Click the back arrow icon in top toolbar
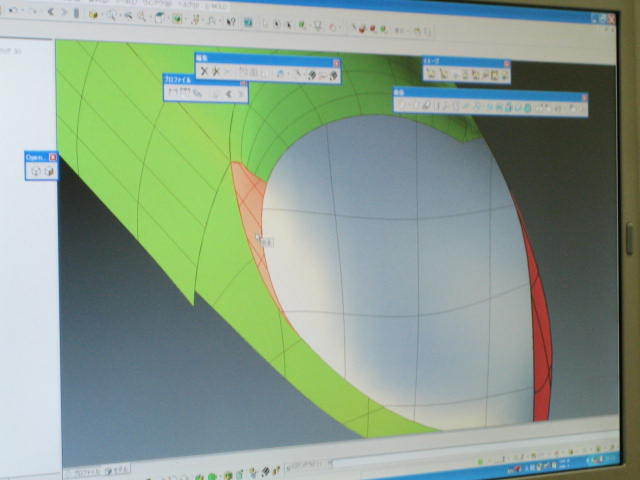The width and height of the screenshot is (640, 480). click(x=51, y=12)
